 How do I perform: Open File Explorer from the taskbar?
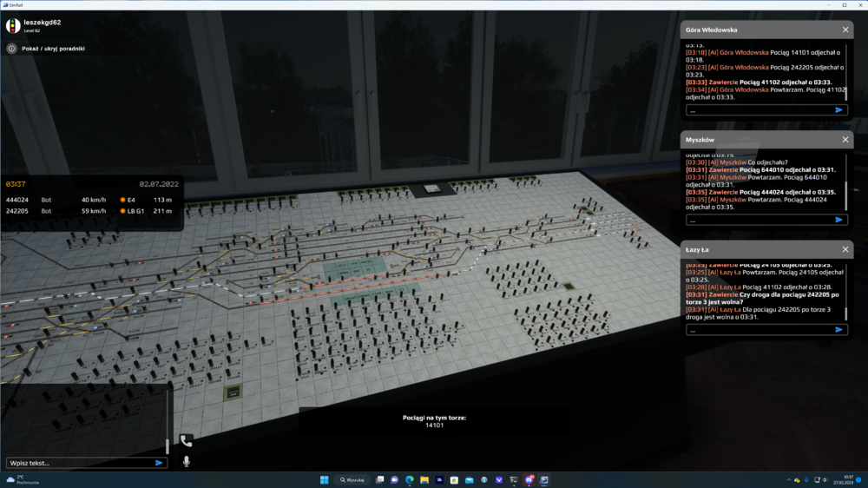coord(424,479)
